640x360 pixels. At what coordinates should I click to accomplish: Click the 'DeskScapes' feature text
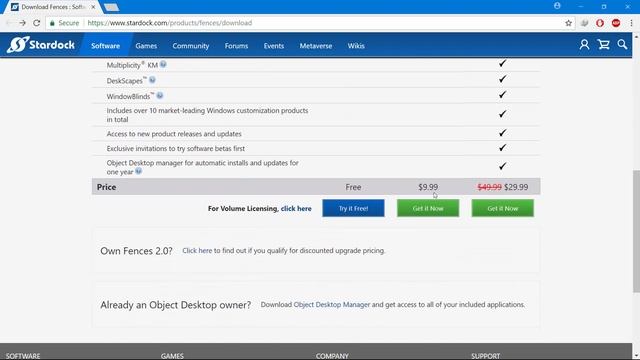(x=126, y=80)
